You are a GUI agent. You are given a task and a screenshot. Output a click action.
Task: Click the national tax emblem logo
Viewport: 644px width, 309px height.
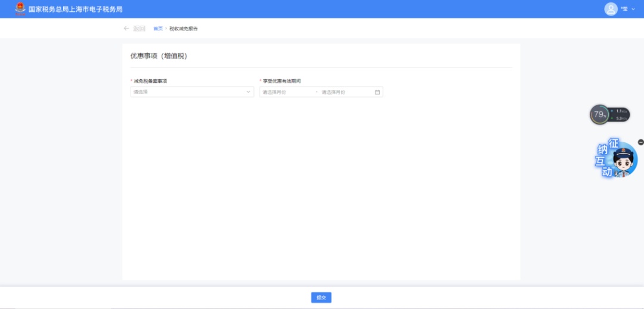pos(20,8)
